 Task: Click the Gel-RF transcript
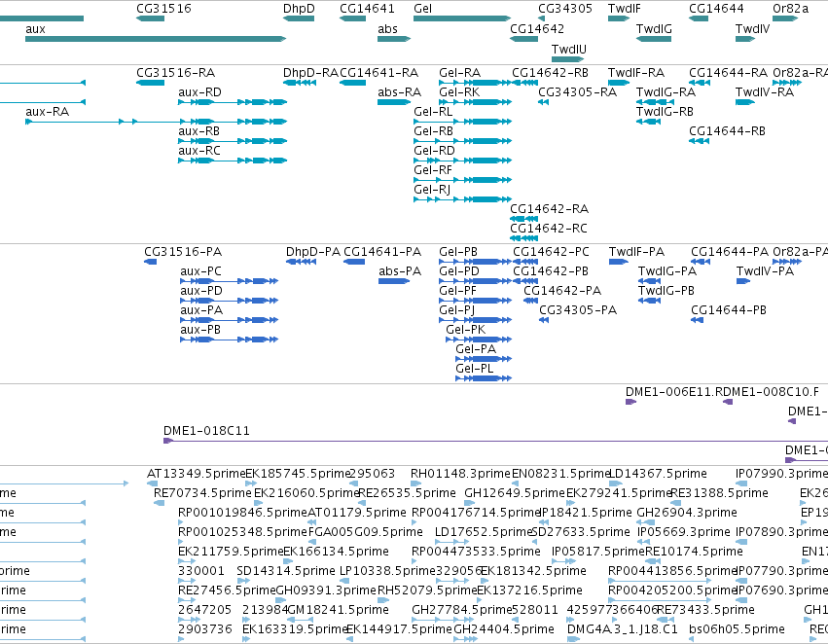(462, 180)
